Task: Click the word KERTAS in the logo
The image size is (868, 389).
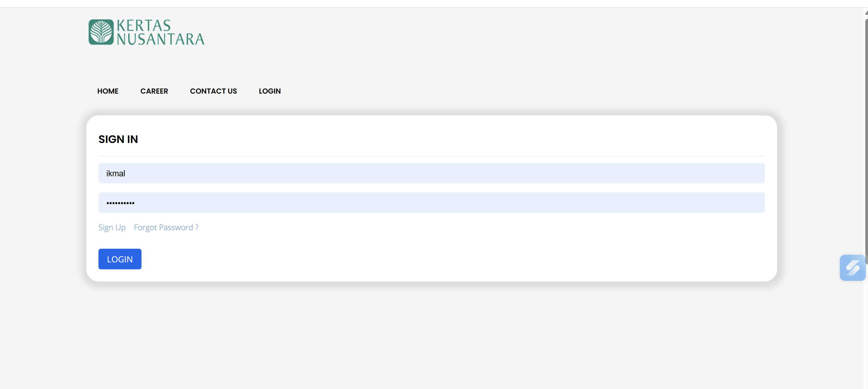Action: tap(144, 26)
